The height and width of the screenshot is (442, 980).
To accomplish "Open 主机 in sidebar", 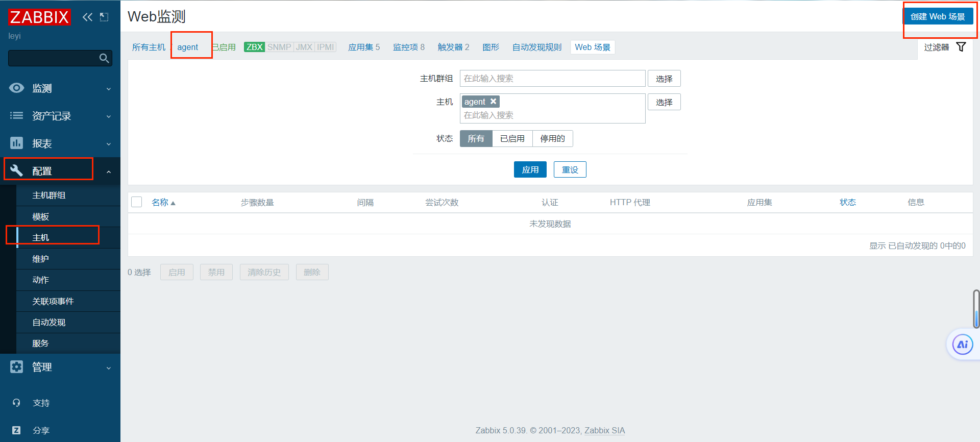I will coord(68,237).
